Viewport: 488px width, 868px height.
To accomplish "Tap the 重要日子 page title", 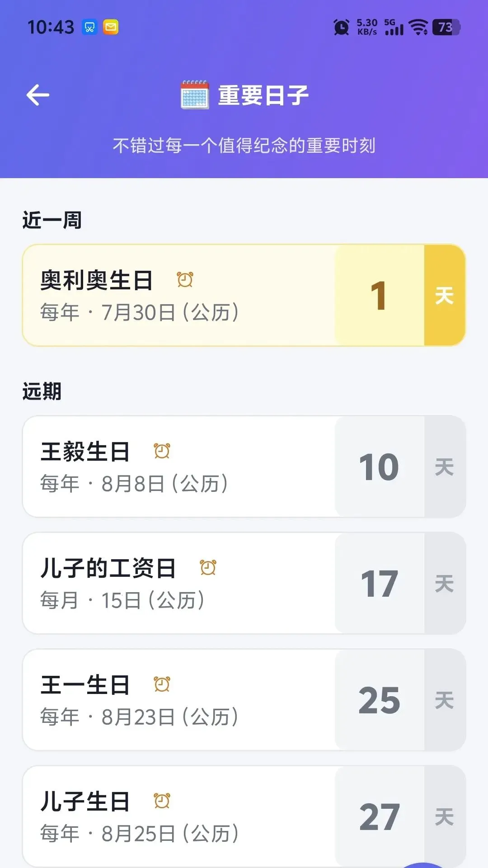I will click(x=263, y=95).
